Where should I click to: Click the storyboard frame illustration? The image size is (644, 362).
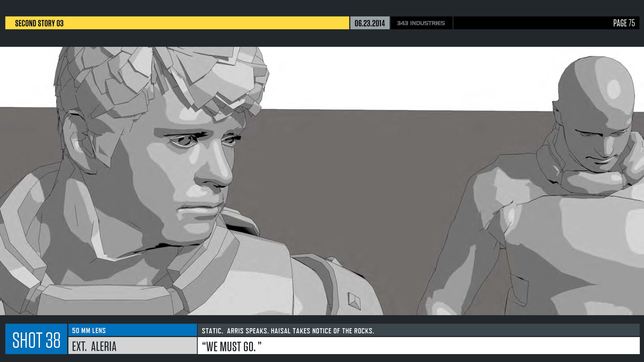click(x=322, y=181)
